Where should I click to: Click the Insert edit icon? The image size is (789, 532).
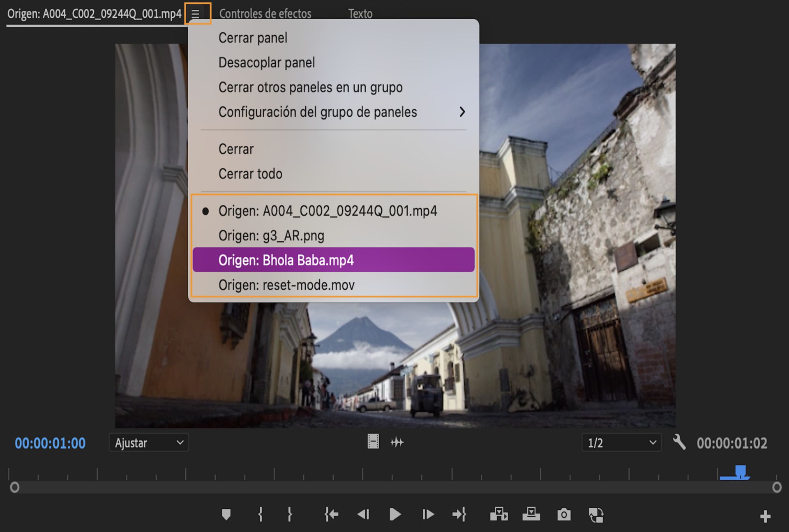499,514
